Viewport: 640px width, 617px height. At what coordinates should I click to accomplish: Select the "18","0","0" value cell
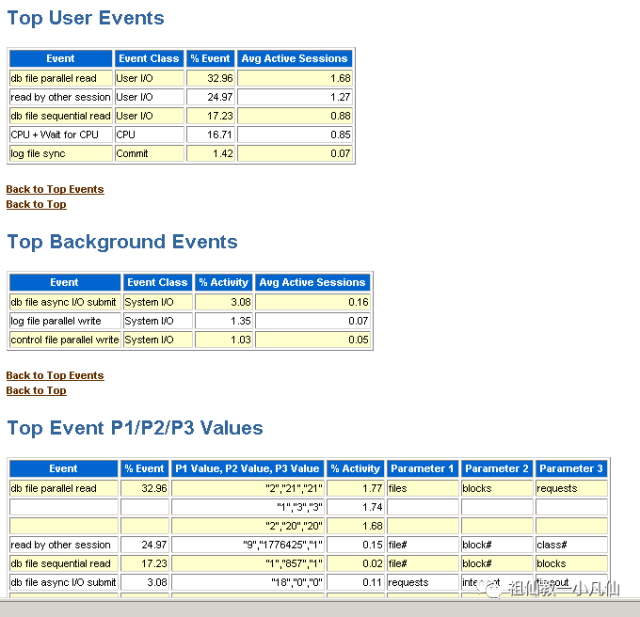[x=248, y=582]
